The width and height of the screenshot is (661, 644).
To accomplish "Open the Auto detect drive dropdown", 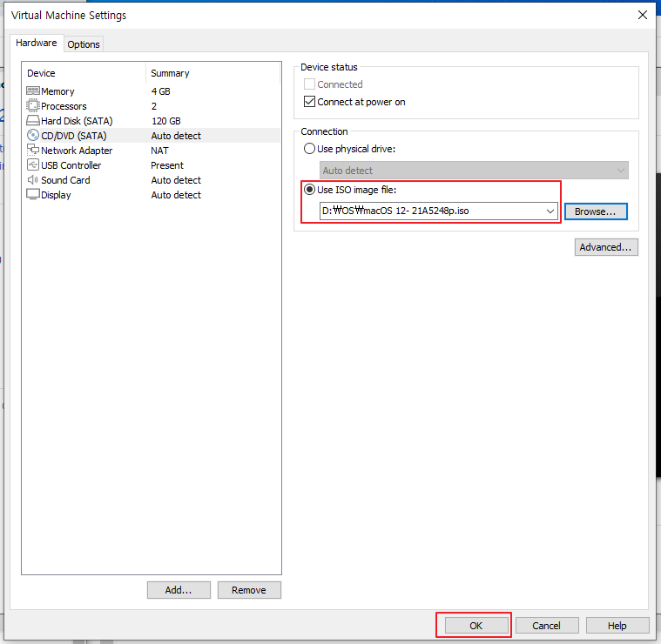I will pyautogui.click(x=474, y=171).
